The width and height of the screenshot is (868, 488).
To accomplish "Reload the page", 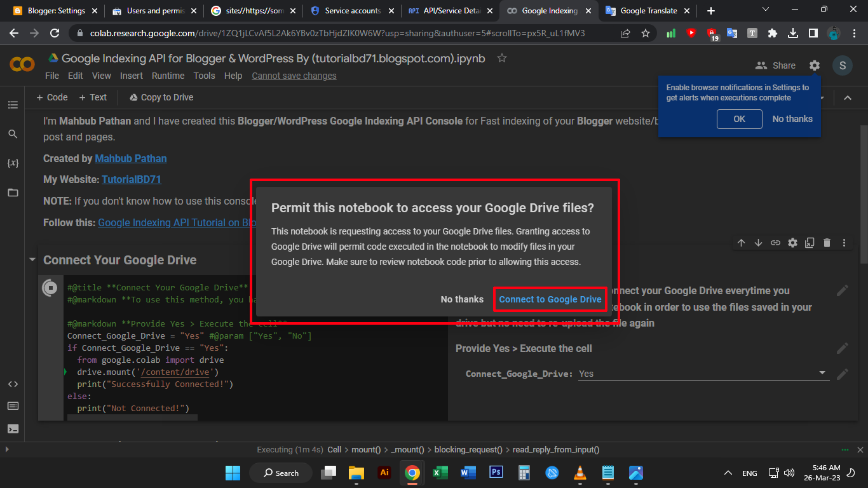I will coord(55,33).
